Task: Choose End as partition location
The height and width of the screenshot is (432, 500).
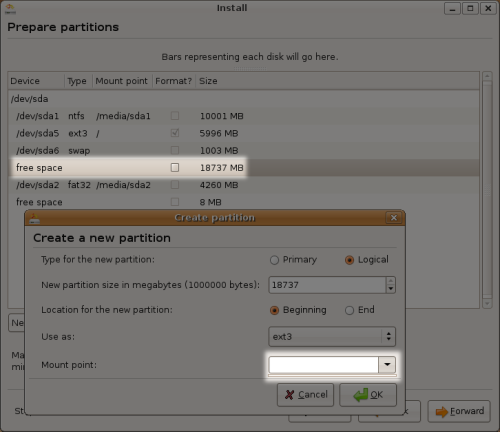Action: 360,310
